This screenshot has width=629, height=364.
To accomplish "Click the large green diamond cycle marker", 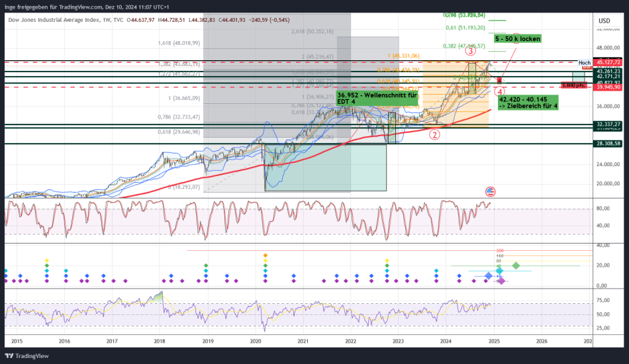I will (x=516, y=265).
